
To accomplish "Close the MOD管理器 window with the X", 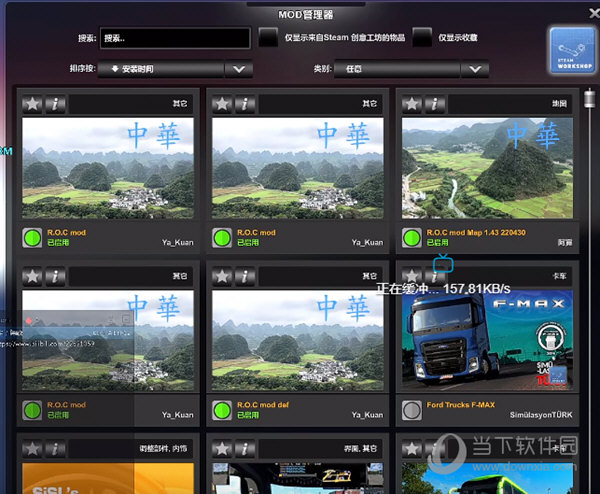I will coord(594,14).
